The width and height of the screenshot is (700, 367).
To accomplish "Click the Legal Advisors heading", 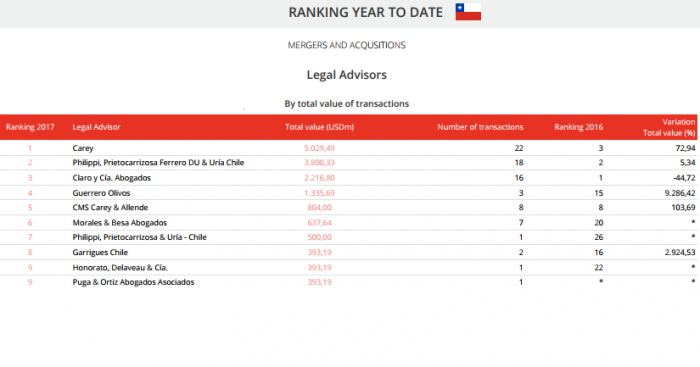I will 346,75.
